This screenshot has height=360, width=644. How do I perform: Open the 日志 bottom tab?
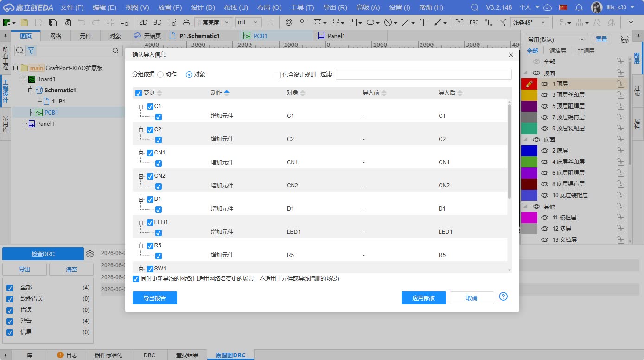pyautogui.click(x=67, y=355)
